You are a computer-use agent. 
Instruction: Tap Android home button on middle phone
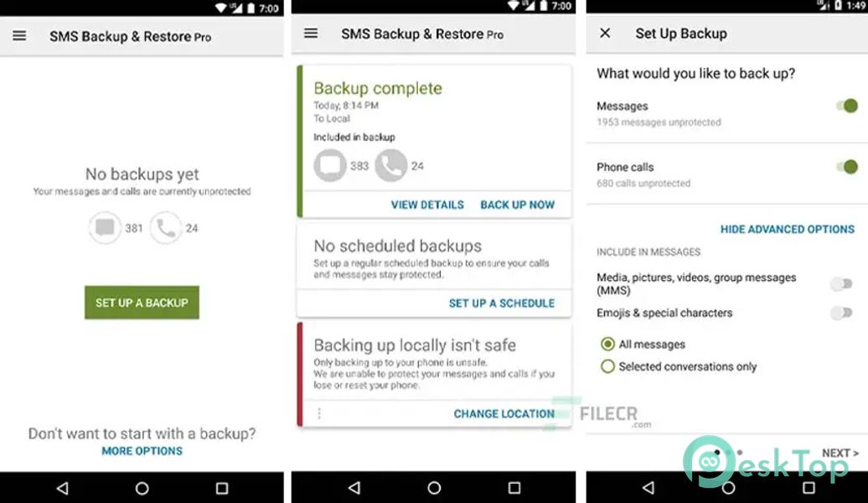coord(434,488)
